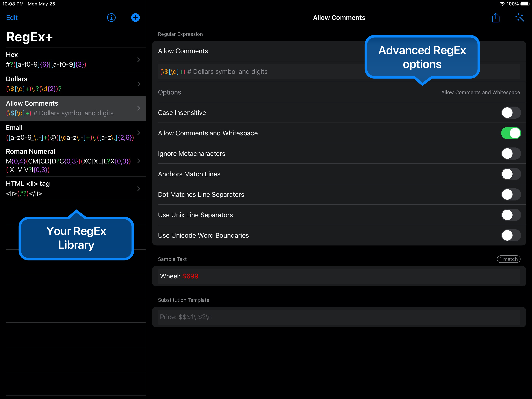Viewport: 532px width, 399px height.
Task: Tap the magic wand icon
Action: coord(519,18)
